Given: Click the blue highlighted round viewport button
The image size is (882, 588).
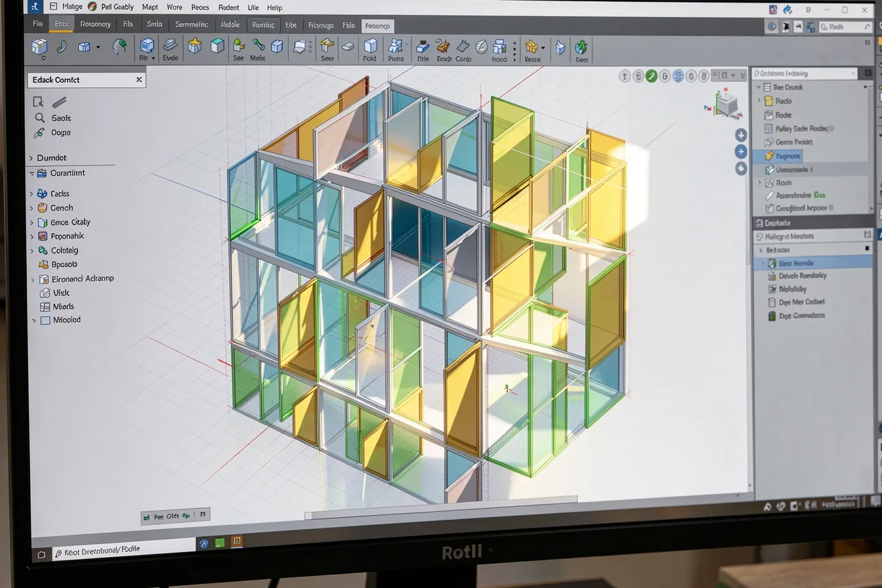Looking at the screenshot, I should point(679,76).
